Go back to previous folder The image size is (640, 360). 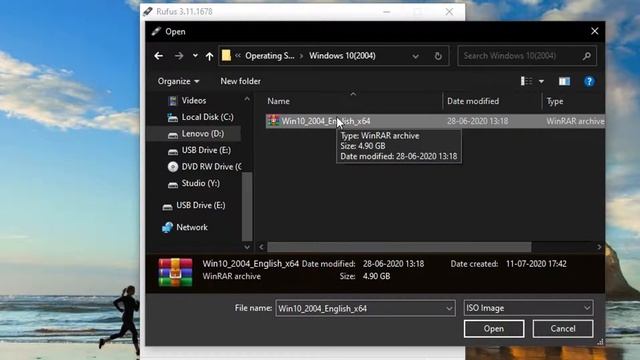[x=159, y=56]
